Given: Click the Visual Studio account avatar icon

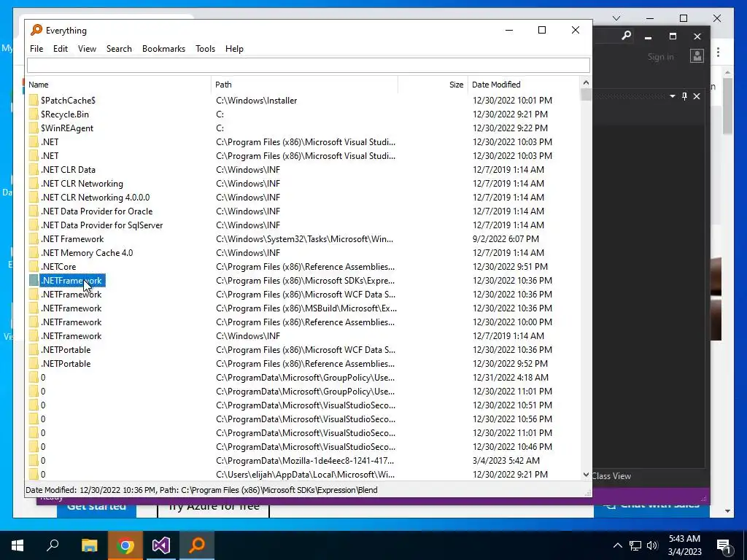Looking at the screenshot, I should tap(697, 55).
